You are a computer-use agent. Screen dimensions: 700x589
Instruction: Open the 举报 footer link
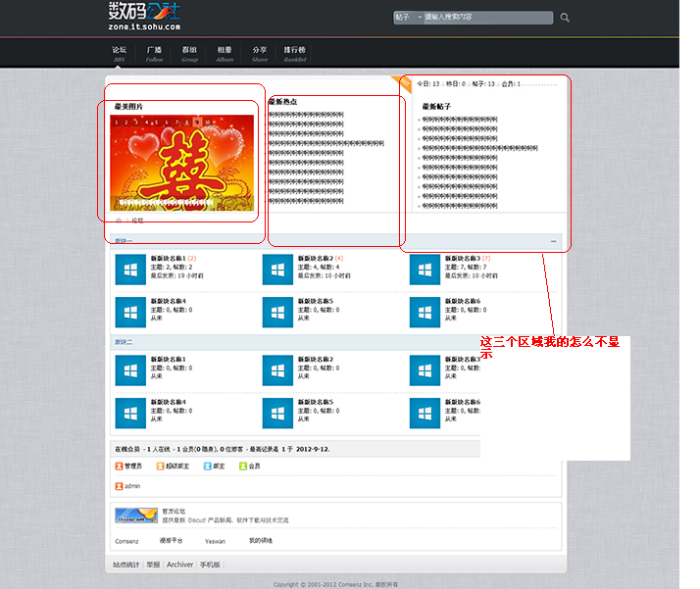(x=153, y=564)
